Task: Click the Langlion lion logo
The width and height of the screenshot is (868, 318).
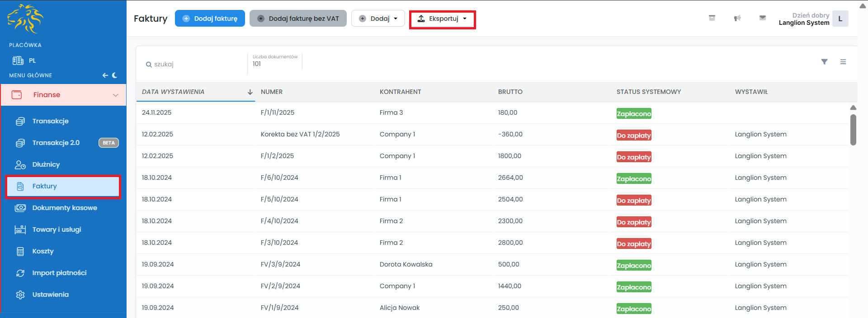Action: point(25,19)
